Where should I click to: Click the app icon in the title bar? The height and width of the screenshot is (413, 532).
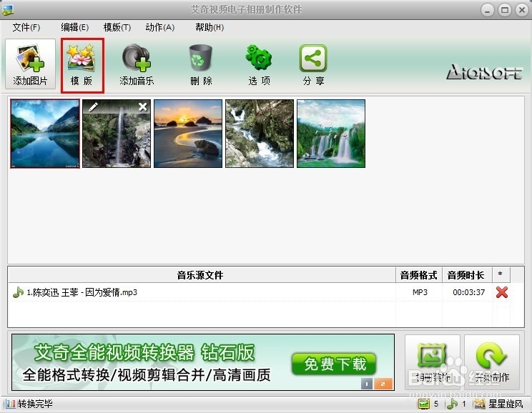tap(8, 10)
